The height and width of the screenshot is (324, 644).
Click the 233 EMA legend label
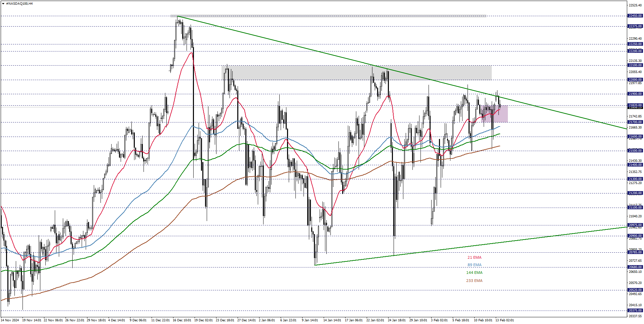[x=474, y=281]
